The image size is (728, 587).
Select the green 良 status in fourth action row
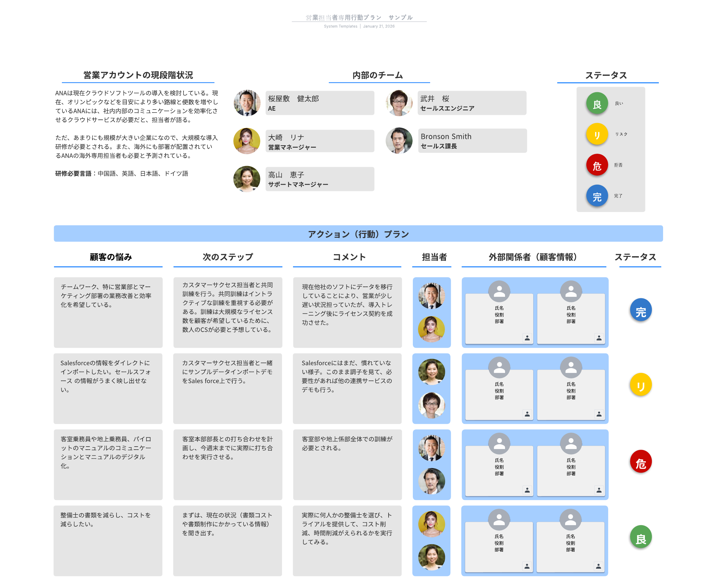(x=640, y=537)
